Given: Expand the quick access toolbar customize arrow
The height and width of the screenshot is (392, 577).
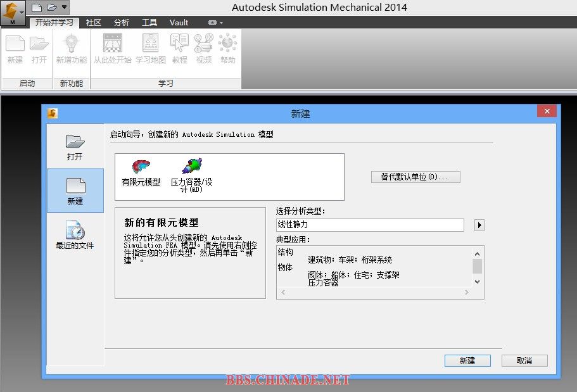Looking at the screenshot, I should 64,7.
